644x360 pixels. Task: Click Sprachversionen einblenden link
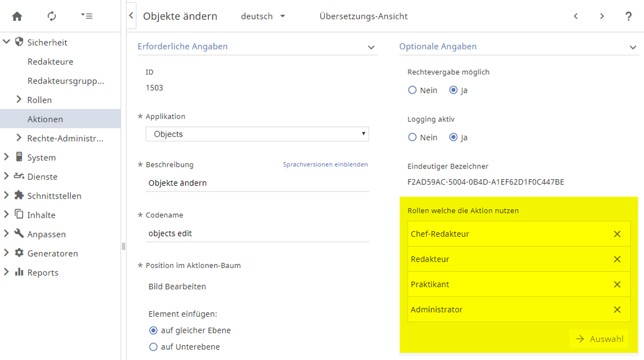click(325, 164)
